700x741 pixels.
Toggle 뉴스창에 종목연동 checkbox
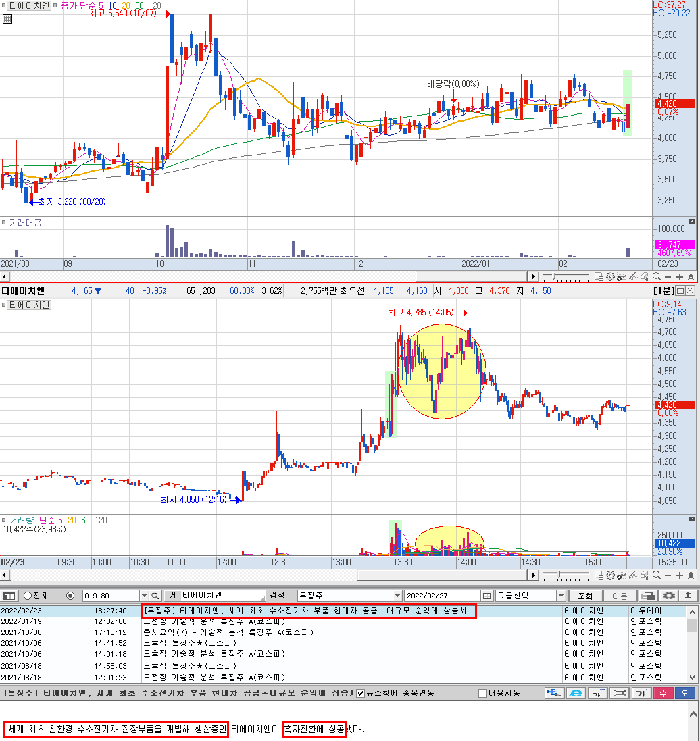361,693
